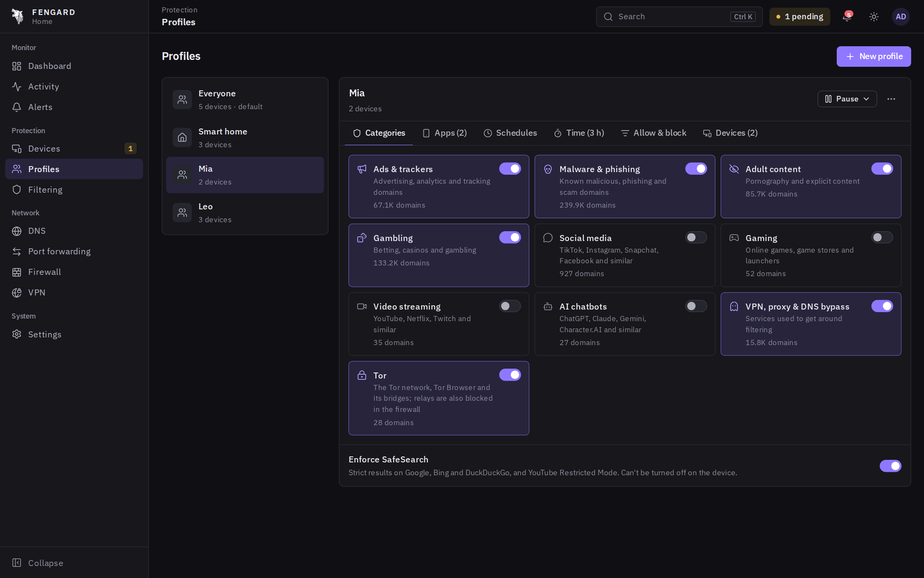Image resolution: width=924 pixels, height=578 pixels.
Task: Enable Social media blocking toggle
Action: (x=696, y=237)
